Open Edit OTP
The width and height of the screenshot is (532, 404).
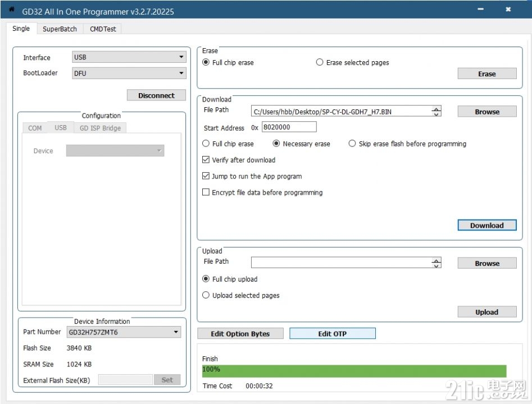pos(332,333)
